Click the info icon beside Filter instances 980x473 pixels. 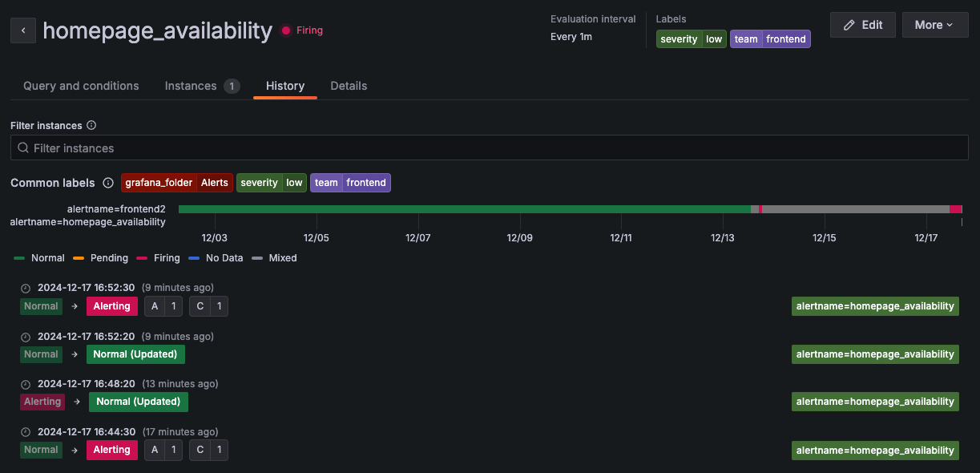91,125
